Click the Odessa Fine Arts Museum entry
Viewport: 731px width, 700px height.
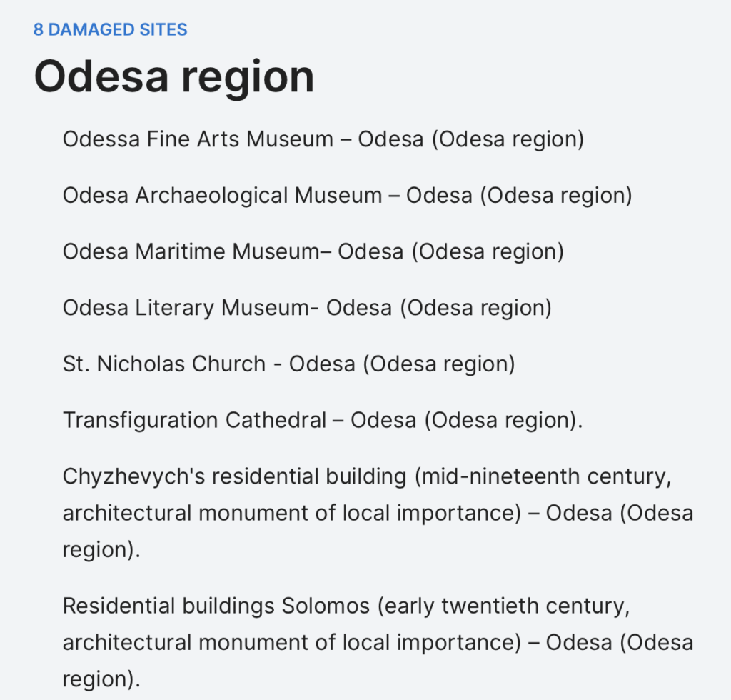tap(323, 139)
